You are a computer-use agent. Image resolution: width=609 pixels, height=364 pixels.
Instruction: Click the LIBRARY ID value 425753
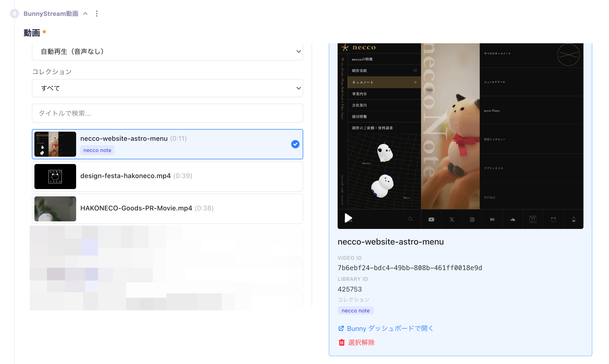[x=350, y=289]
